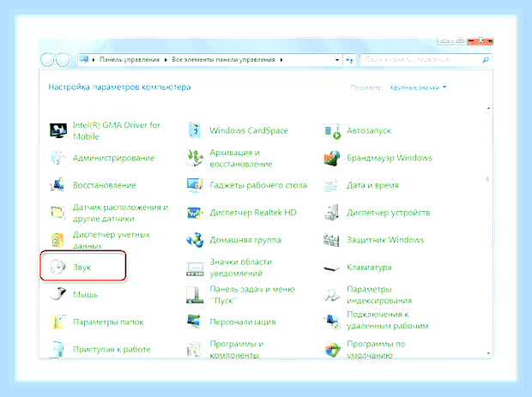Open the Windows CardSpace link text

[249, 130]
